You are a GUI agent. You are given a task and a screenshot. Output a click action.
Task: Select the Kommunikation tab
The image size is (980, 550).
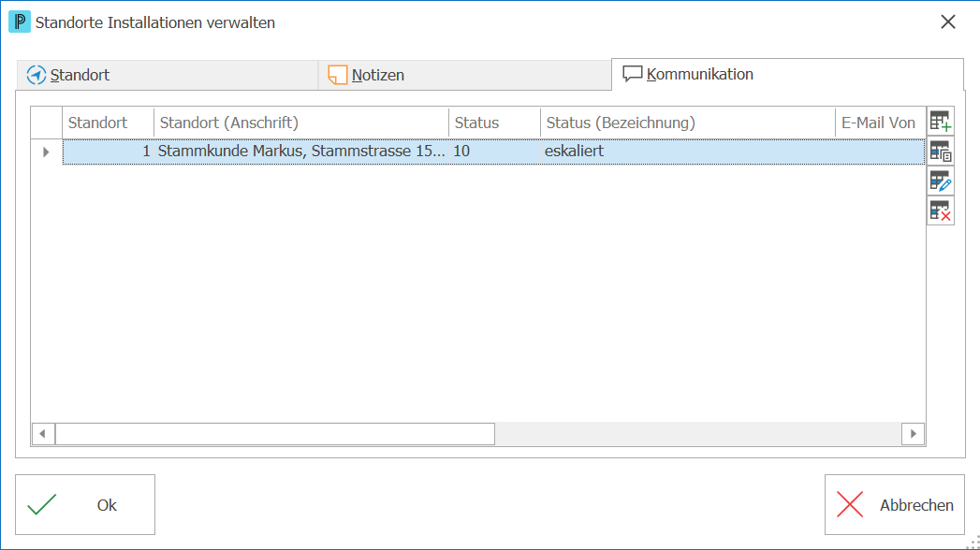coord(787,74)
